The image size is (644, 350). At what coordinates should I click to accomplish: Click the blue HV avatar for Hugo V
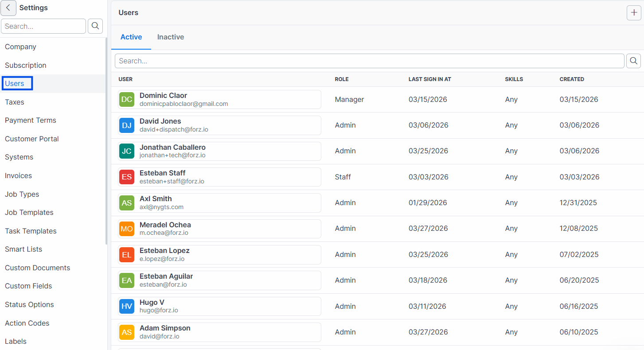click(x=127, y=306)
